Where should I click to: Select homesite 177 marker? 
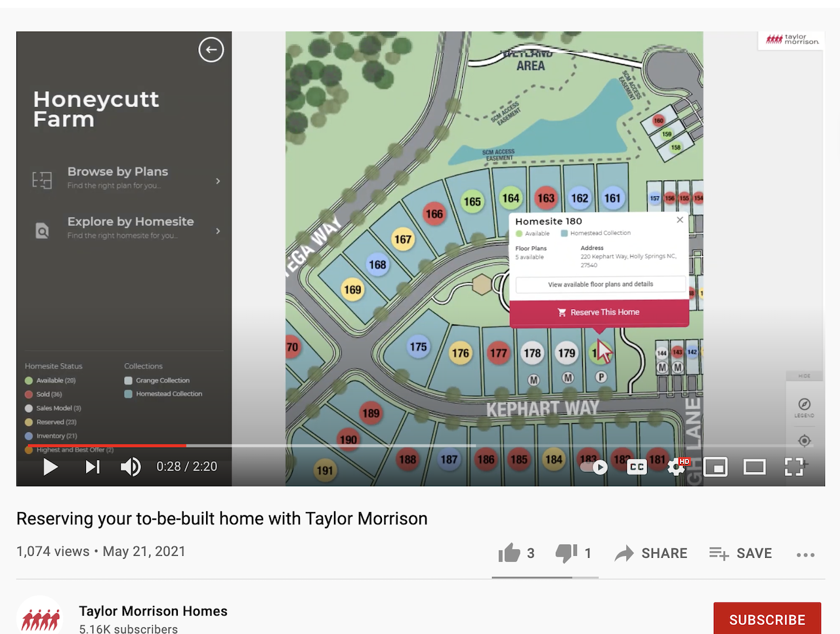pos(499,353)
